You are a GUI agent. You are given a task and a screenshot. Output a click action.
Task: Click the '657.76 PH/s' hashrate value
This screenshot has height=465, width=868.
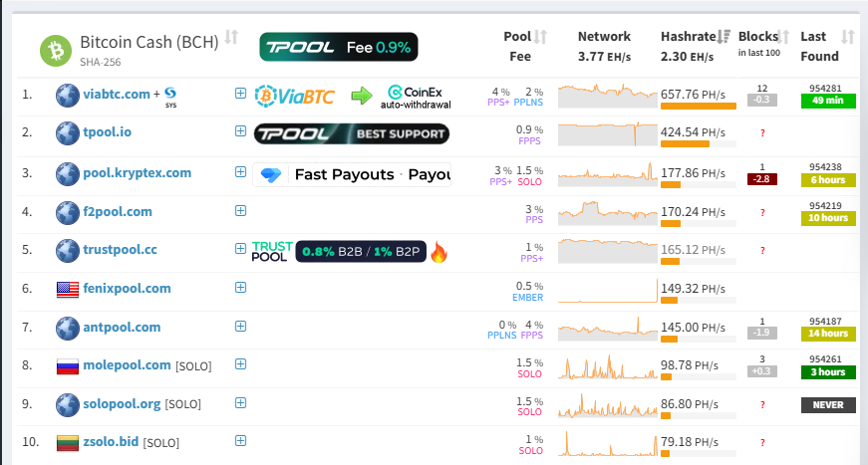[693, 95]
